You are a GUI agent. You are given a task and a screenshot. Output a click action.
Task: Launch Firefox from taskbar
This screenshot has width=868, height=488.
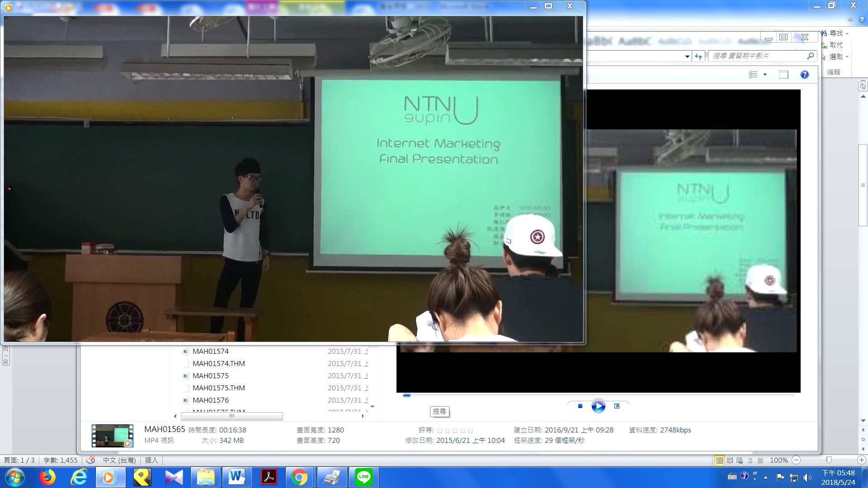pyautogui.click(x=47, y=477)
